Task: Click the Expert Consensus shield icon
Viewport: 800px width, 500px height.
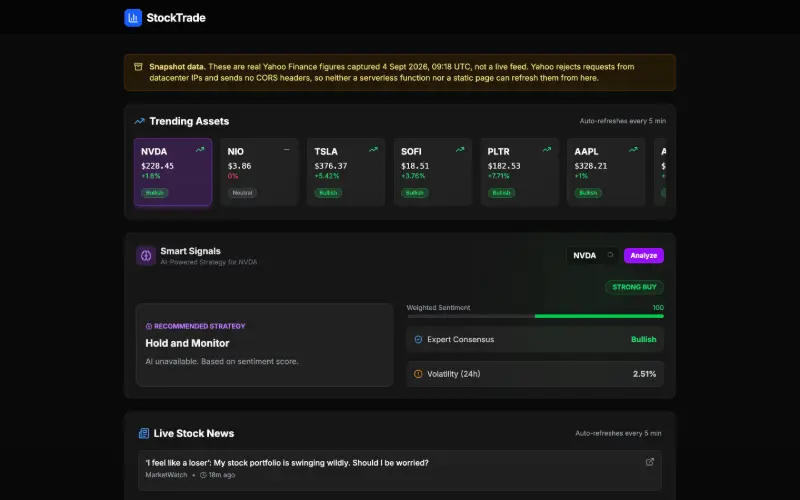Action: click(418, 340)
